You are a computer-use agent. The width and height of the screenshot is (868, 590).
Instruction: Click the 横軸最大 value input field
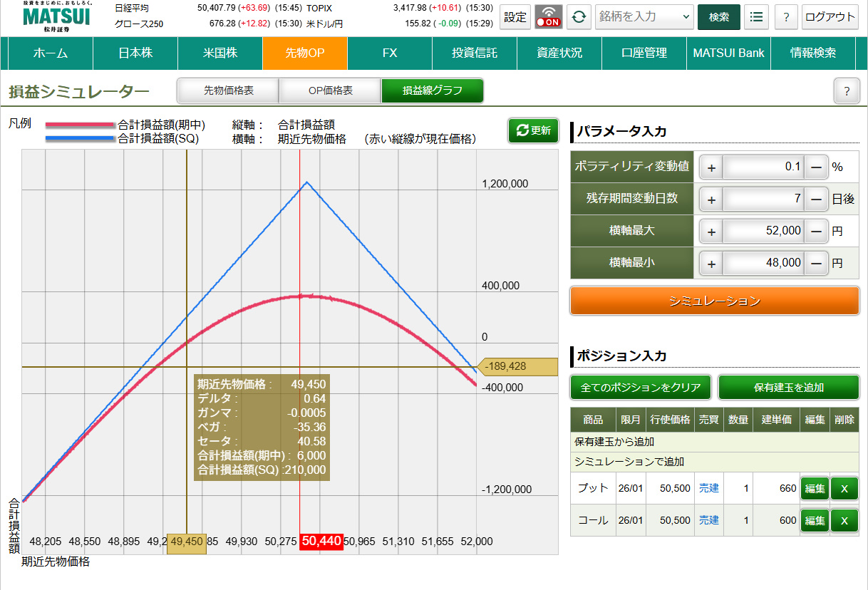coord(764,231)
